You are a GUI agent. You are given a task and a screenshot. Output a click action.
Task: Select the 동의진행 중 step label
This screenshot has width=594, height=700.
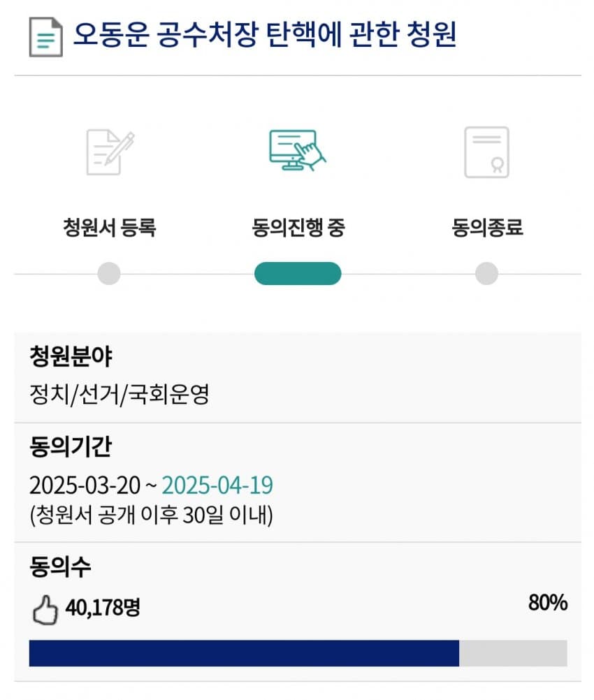[x=298, y=228]
